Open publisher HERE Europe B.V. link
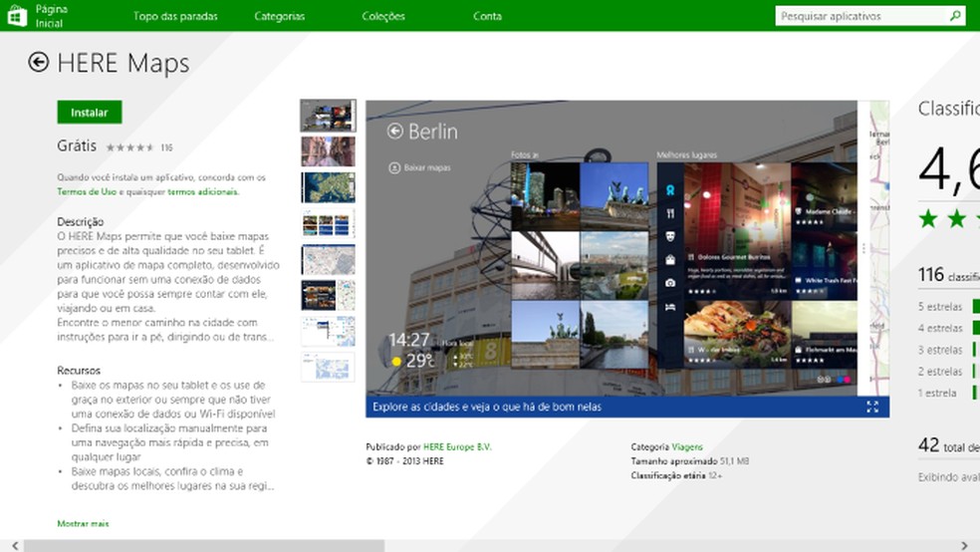Screen dimensions: 980x552 pos(457,447)
